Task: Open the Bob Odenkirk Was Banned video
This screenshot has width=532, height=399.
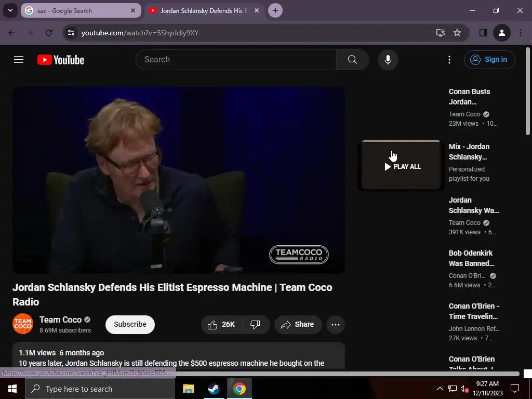Action: click(471, 258)
